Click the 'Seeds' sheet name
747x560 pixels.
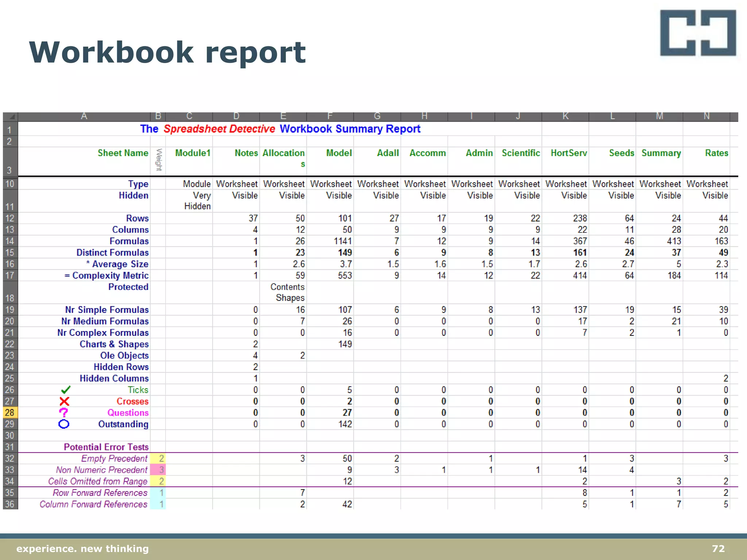pos(622,153)
